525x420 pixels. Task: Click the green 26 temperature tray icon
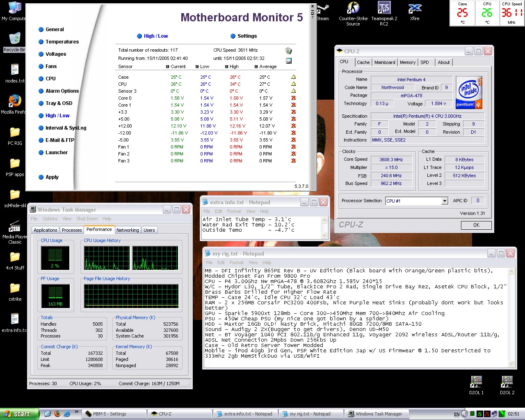479,414
